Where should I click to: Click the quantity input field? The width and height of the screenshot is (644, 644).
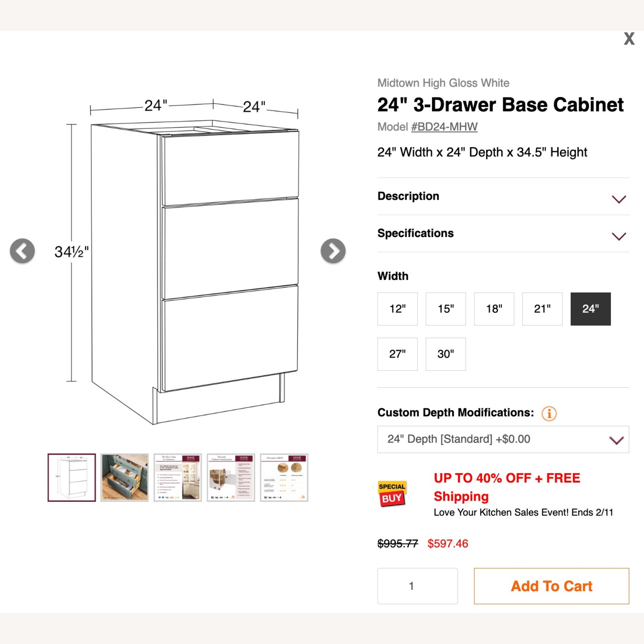coord(417,586)
